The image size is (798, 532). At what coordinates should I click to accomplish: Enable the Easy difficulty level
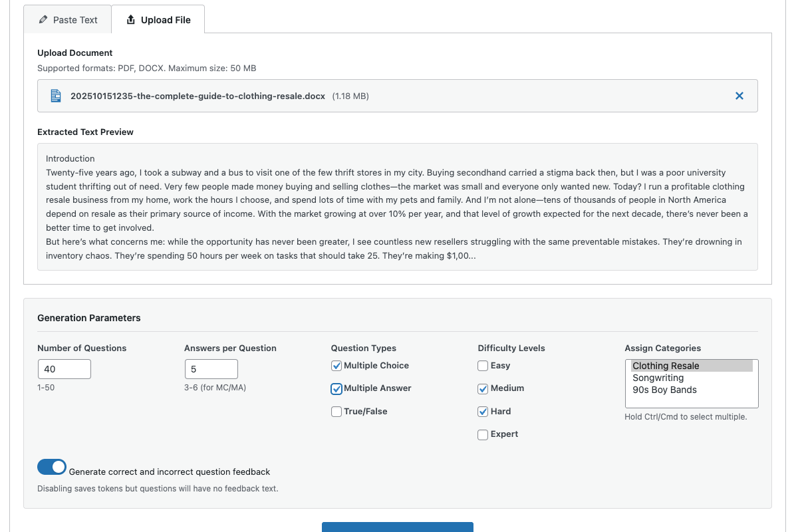[x=483, y=366]
